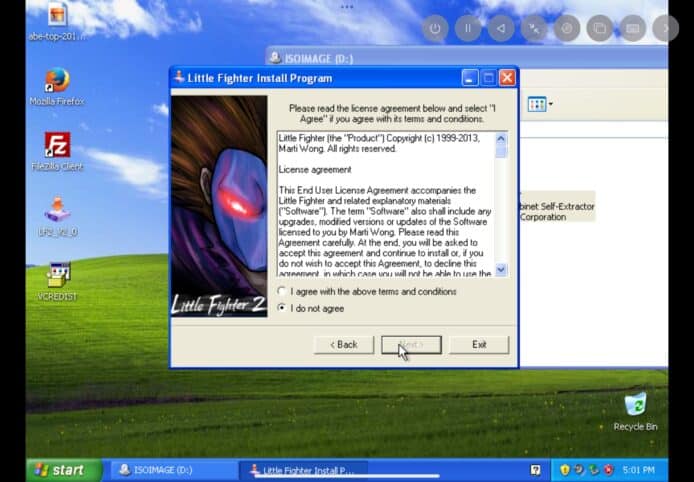Screen dimensions: 694x482
Task: Select 'I agree with the above terms' radio button
Action: [x=283, y=292]
